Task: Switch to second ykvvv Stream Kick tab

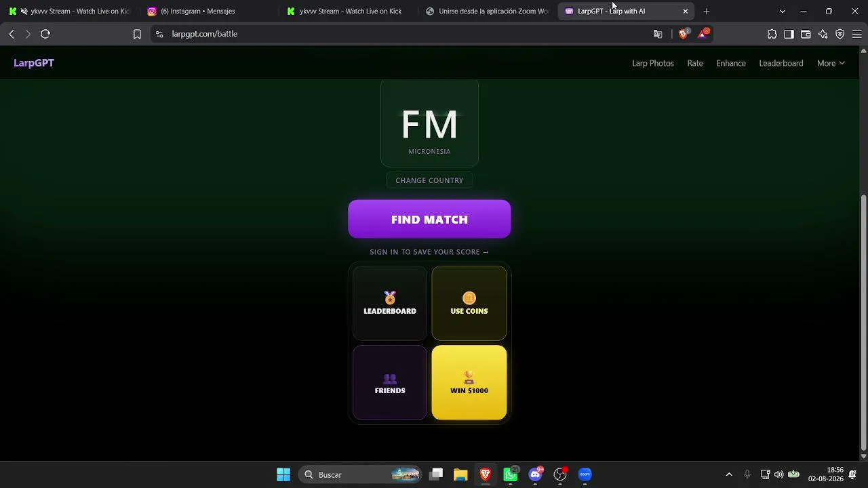Action: pyautogui.click(x=347, y=11)
